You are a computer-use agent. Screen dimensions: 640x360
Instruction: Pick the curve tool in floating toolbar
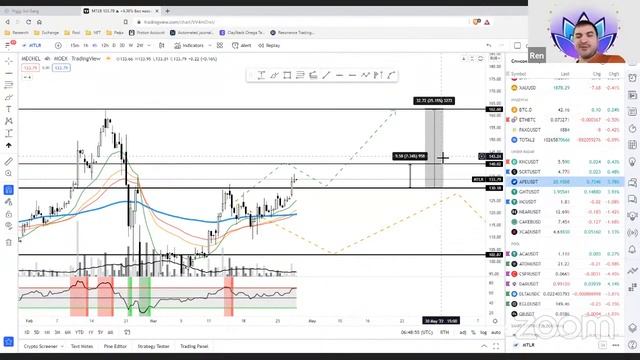(391, 75)
